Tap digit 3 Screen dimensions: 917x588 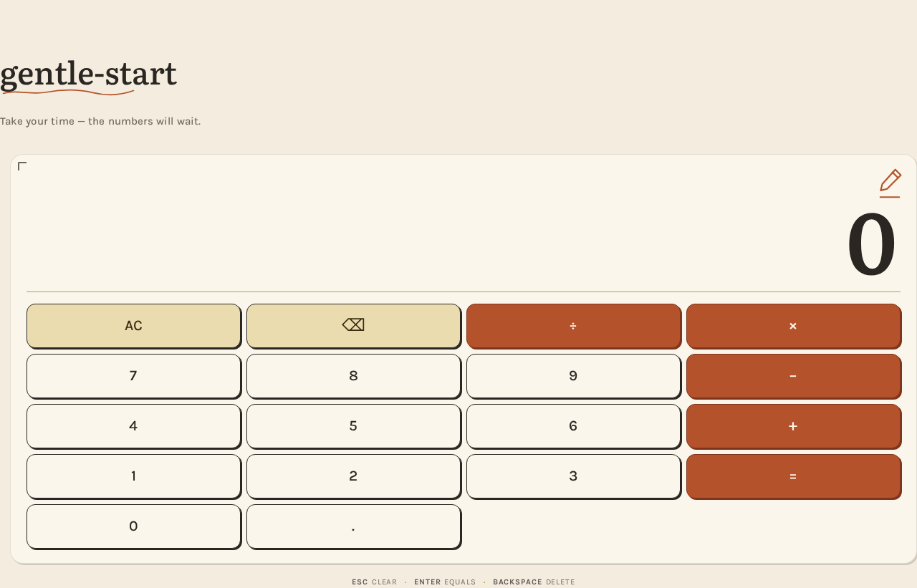pyautogui.click(x=573, y=476)
